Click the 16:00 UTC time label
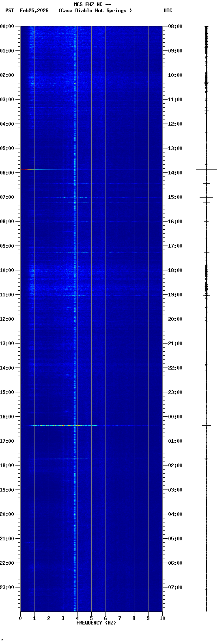 point(175,222)
